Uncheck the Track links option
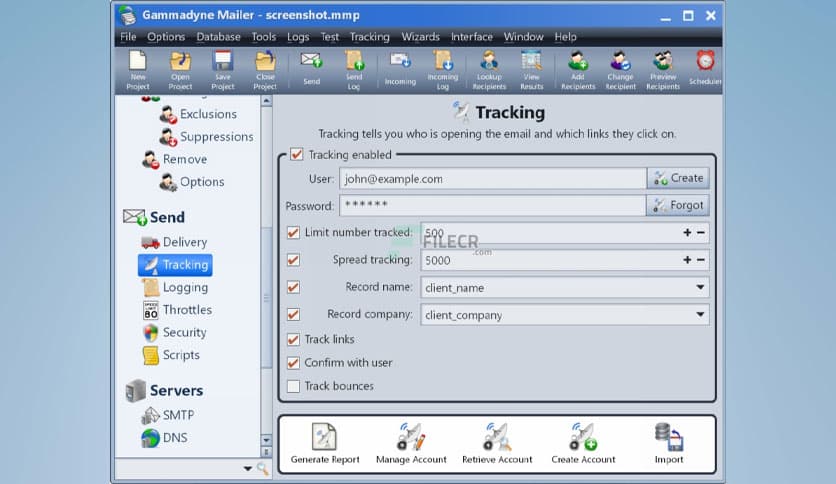 (293, 340)
